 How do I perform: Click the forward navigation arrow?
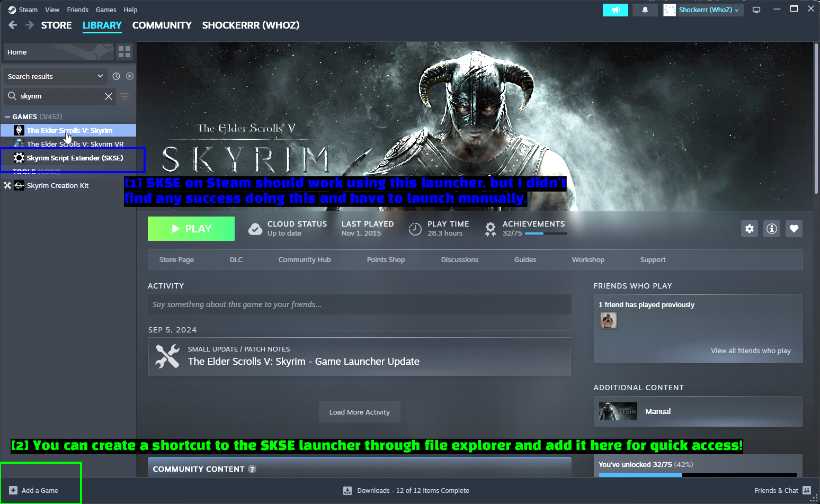click(x=30, y=25)
